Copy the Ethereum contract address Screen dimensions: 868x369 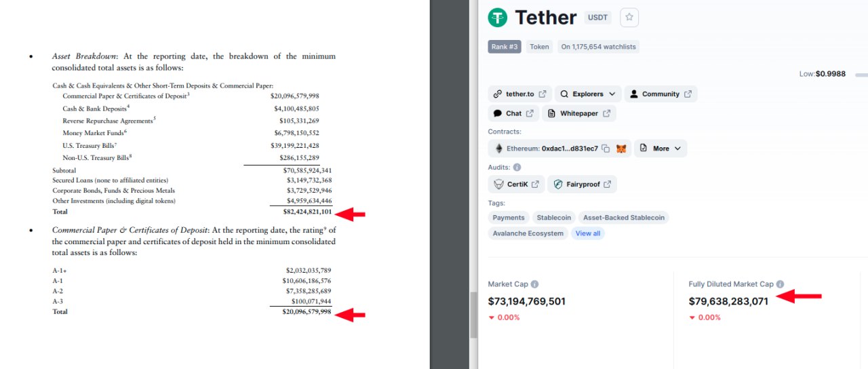[606, 149]
